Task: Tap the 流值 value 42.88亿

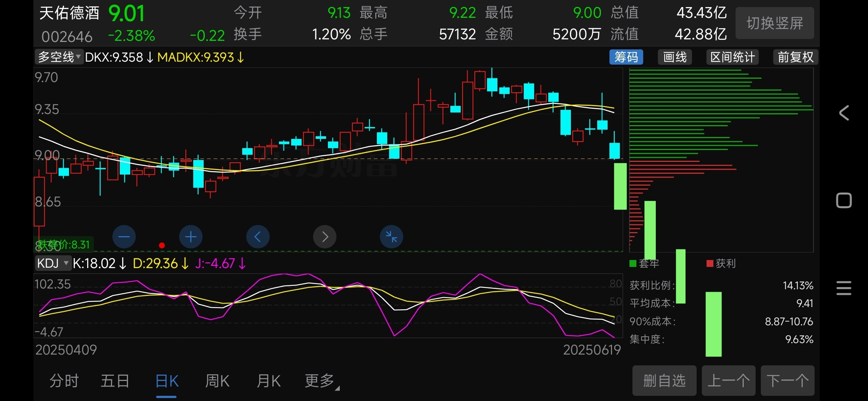Action: pos(701,34)
